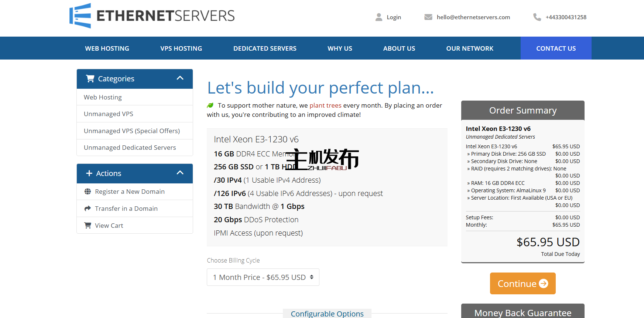This screenshot has height=318, width=644.
Task: Collapse the Actions panel chevron
Action: (x=180, y=173)
